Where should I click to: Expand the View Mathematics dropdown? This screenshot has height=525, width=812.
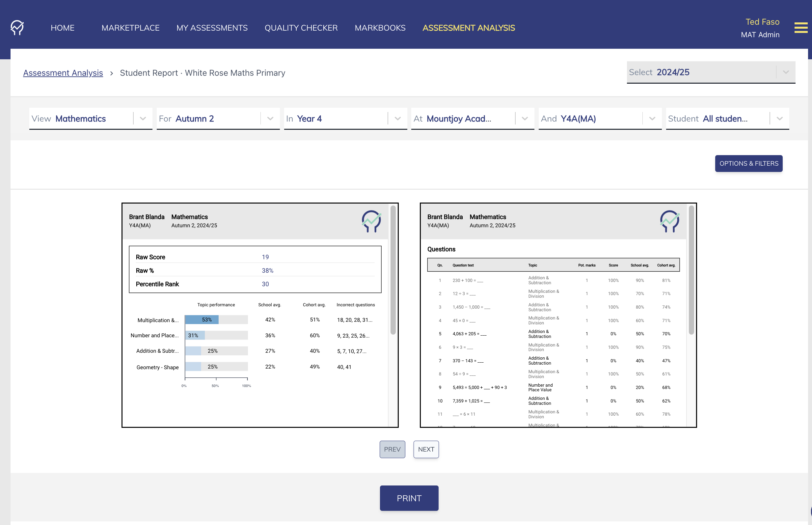(91, 119)
